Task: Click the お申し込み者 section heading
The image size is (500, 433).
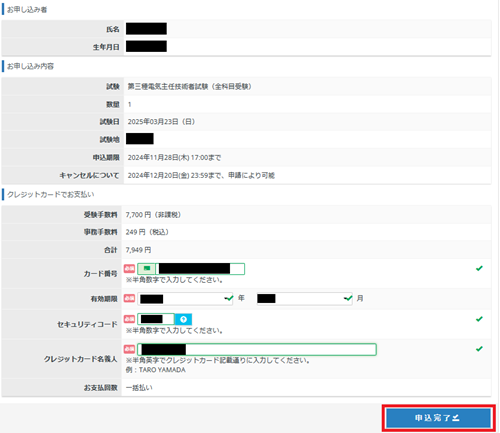Action: pyautogui.click(x=27, y=10)
